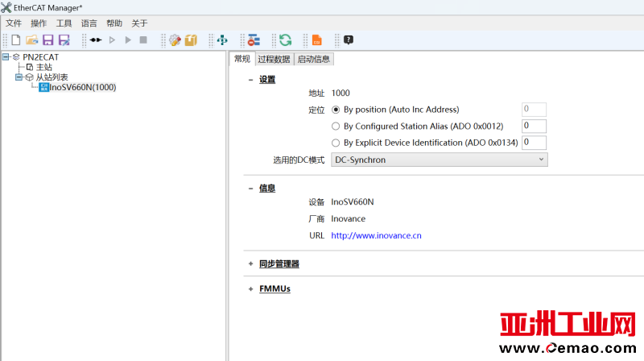Click the vendor name Inovance

pos(349,218)
